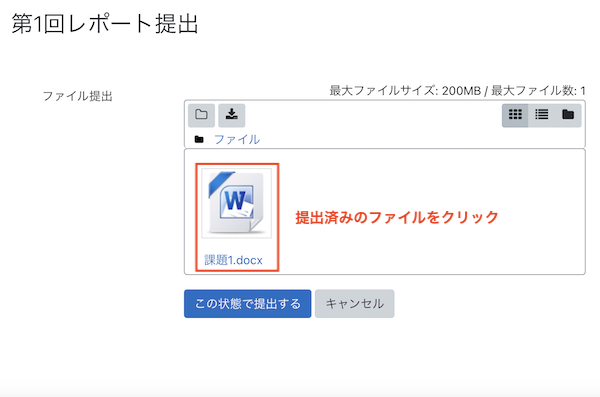The image size is (600, 397).
Task: Click the create folder icon
Action: point(201,115)
